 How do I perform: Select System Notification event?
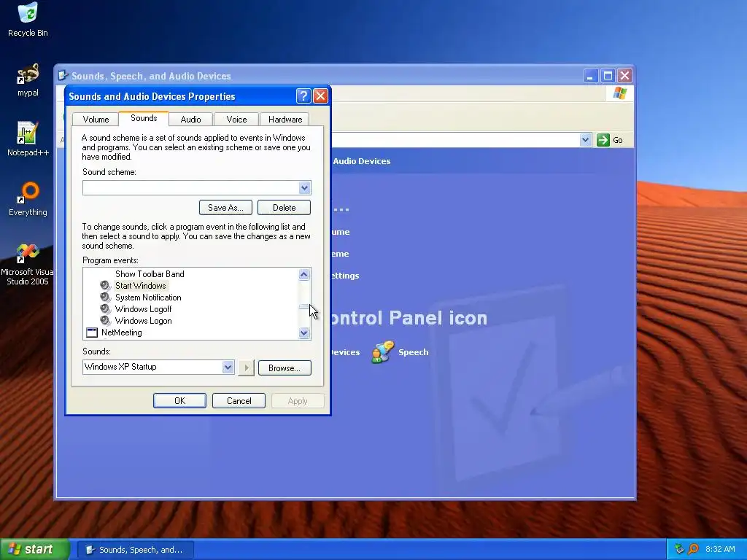tap(148, 297)
